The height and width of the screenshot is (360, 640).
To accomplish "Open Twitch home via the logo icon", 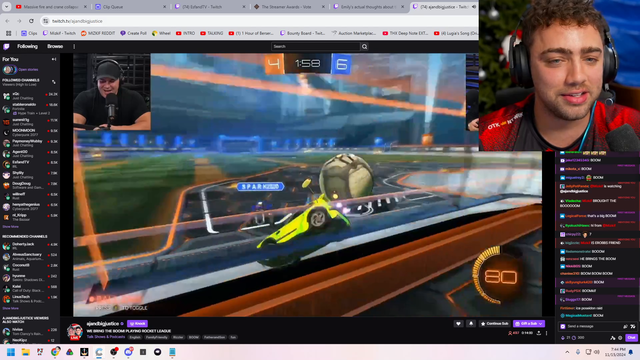I will click(6, 47).
